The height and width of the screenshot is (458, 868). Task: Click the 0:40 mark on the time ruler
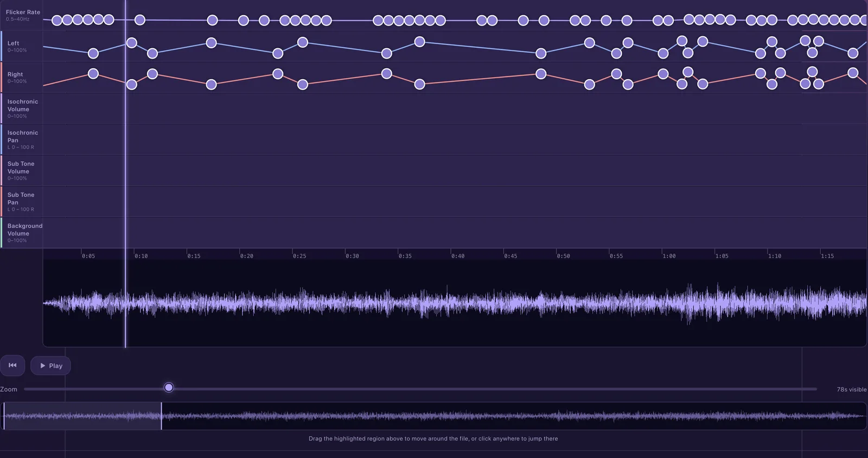click(x=458, y=256)
